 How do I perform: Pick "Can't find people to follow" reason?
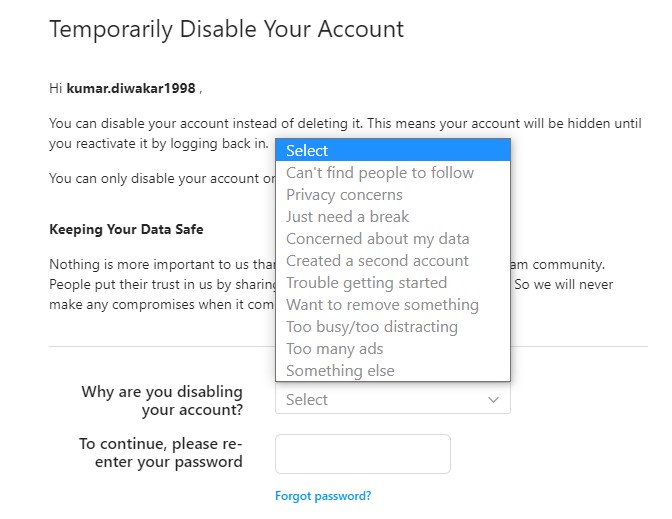[380, 173]
